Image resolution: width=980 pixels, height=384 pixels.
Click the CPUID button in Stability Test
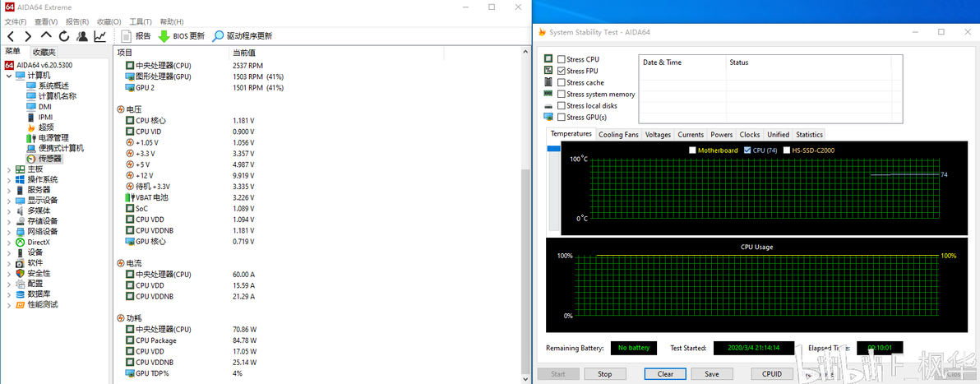point(771,374)
